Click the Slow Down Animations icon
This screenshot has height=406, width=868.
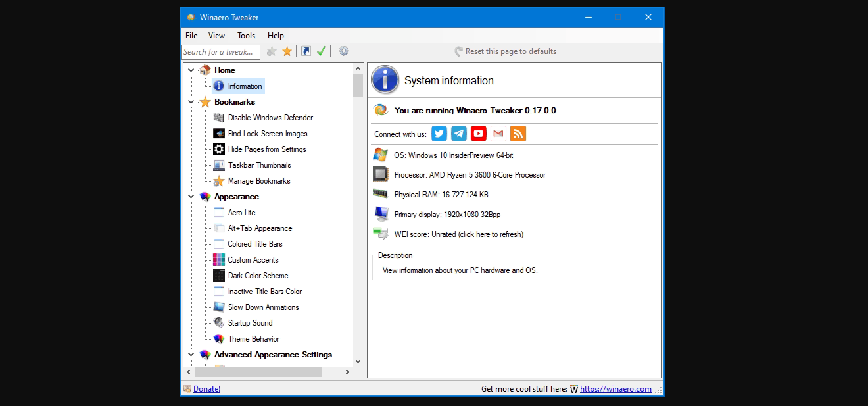click(219, 307)
